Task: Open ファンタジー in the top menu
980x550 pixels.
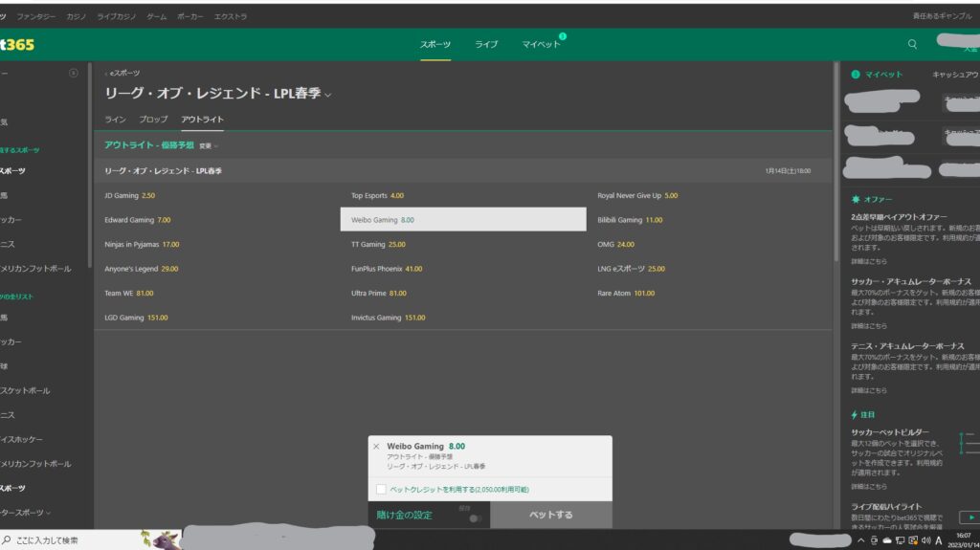Action: pyautogui.click(x=35, y=17)
